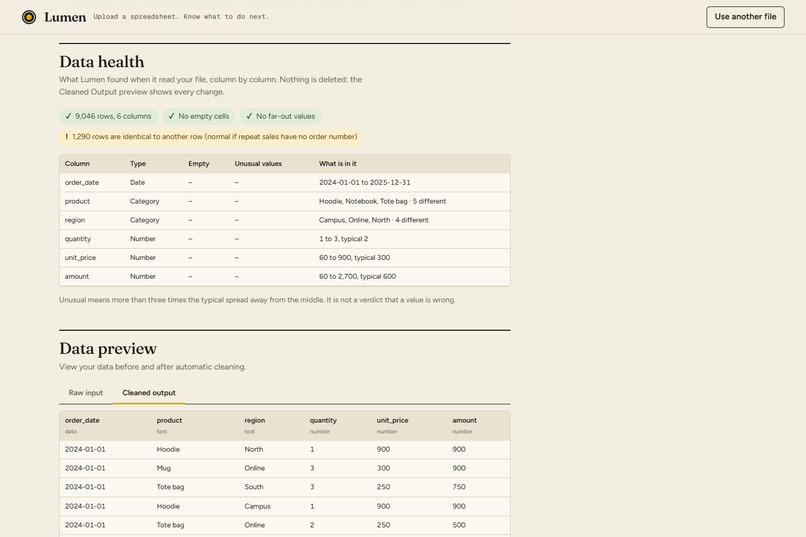This screenshot has height=537, width=806.
Task: Click the 2024-01-01 to 2025-12-31 date range
Action: 364,182
